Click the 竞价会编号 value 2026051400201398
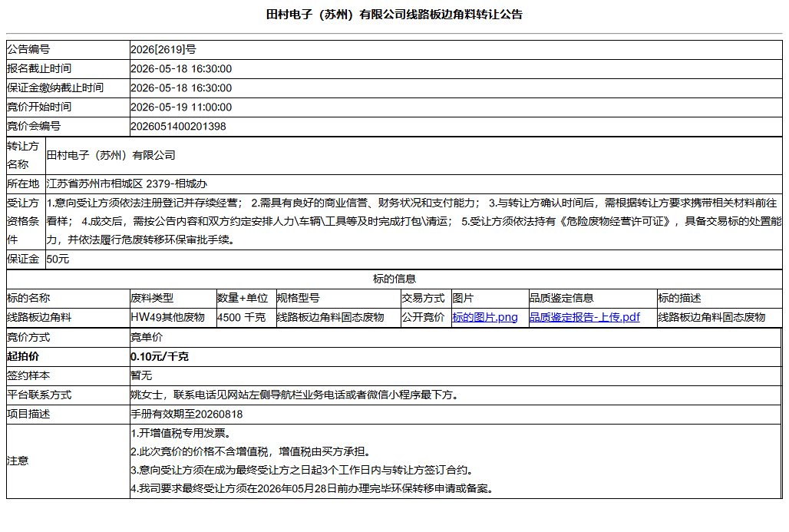Image resolution: width=789 pixels, height=532 pixels. click(x=178, y=127)
